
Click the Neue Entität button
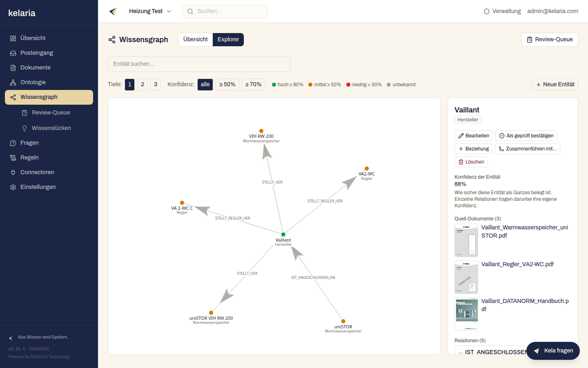[555, 85]
